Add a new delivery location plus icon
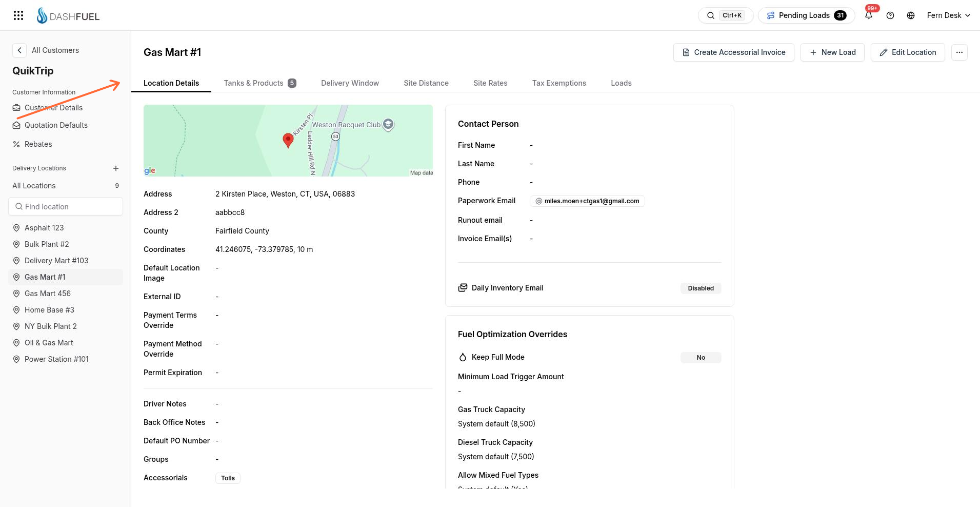 point(116,168)
